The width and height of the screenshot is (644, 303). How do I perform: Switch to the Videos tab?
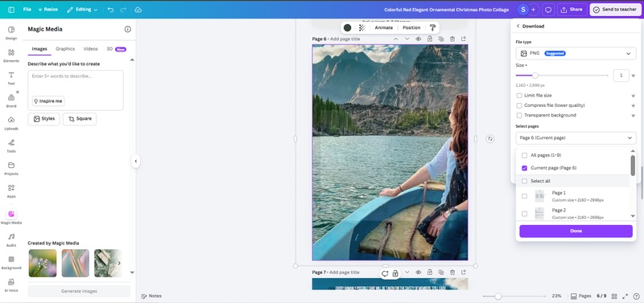[91, 49]
